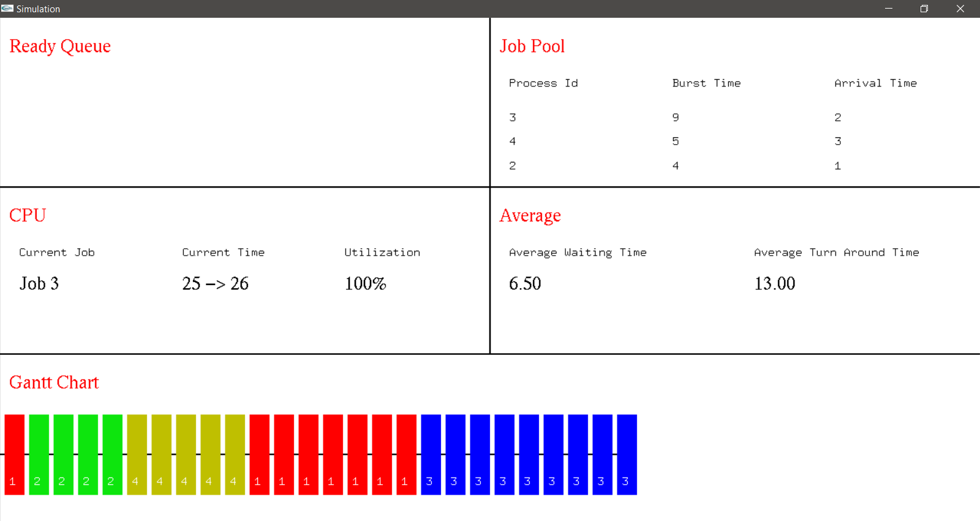Click the Job Pool heading
Viewport: 980px width, 521px height.
pos(532,47)
